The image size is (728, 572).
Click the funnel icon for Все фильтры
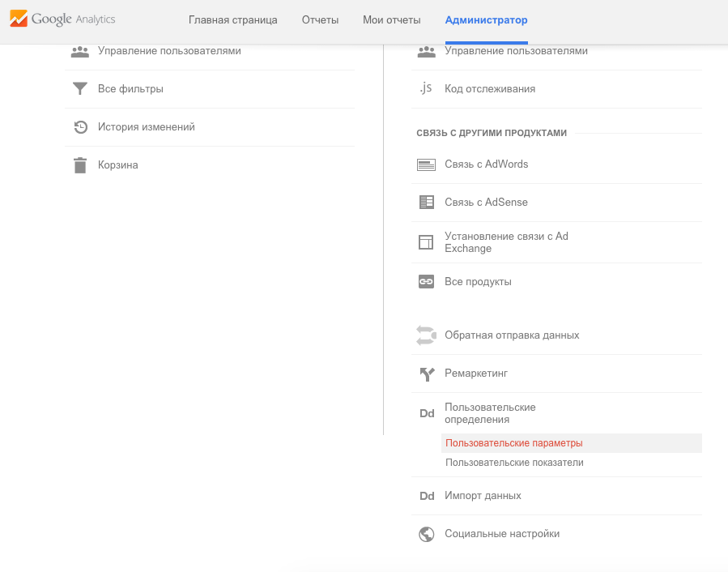click(80, 88)
